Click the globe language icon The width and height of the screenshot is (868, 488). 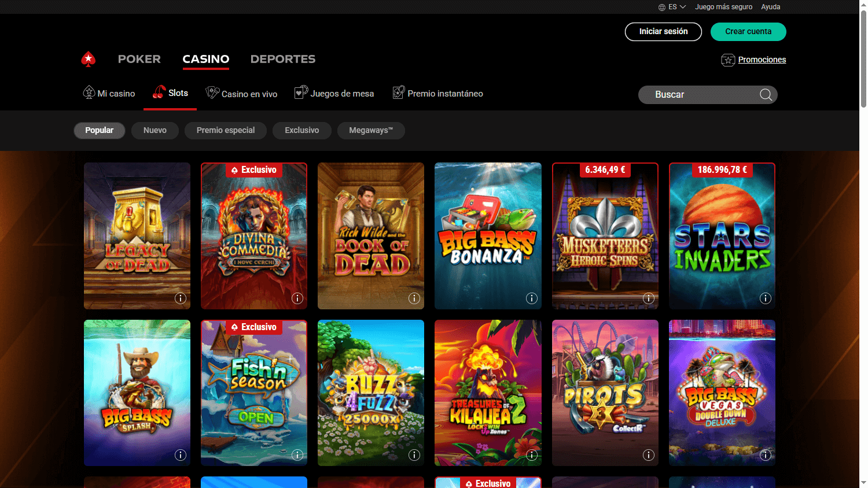(x=662, y=7)
